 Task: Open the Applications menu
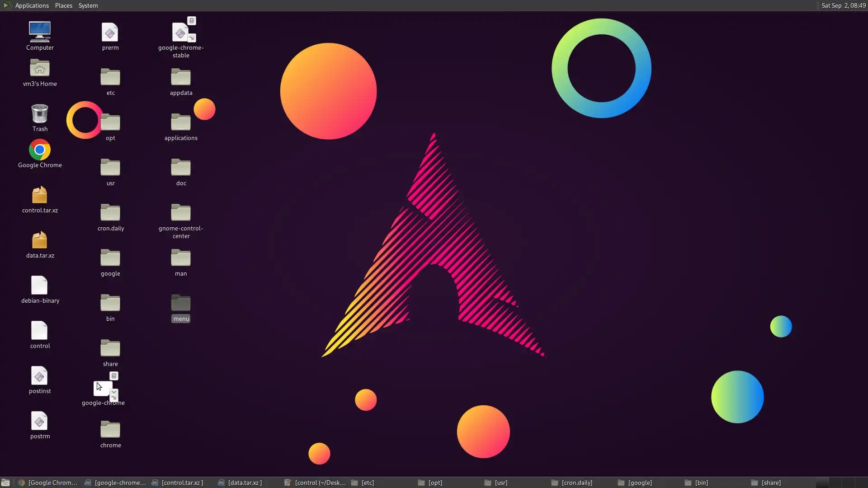32,5
